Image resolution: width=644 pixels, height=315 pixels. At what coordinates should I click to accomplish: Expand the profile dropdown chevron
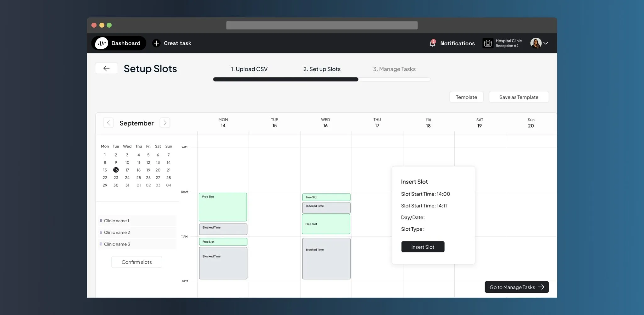(546, 43)
